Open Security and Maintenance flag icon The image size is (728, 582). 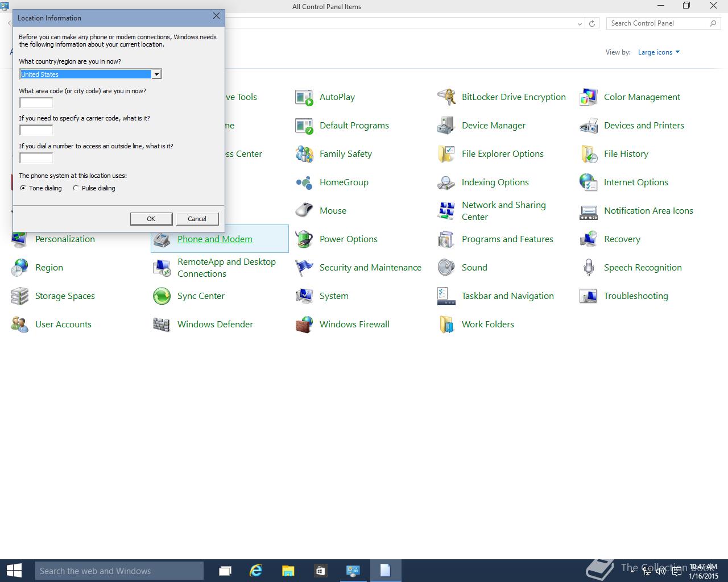[304, 268]
